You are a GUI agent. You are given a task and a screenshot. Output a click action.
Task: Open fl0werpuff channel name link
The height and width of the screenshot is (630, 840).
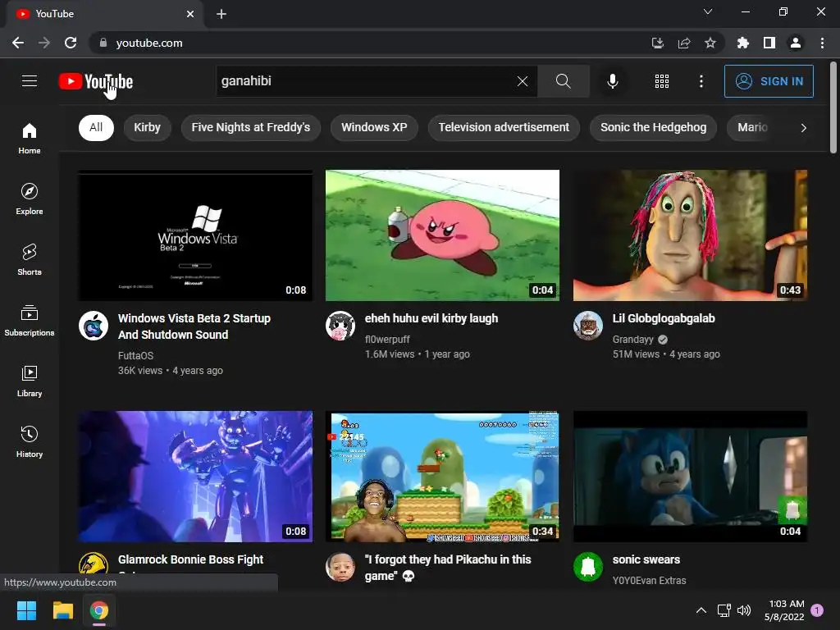[x=387, y=339]
